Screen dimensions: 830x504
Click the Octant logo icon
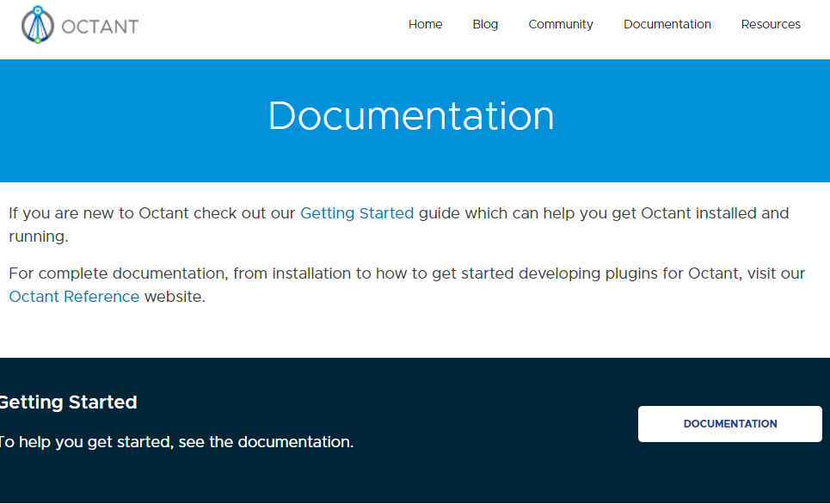coord(38,24)
